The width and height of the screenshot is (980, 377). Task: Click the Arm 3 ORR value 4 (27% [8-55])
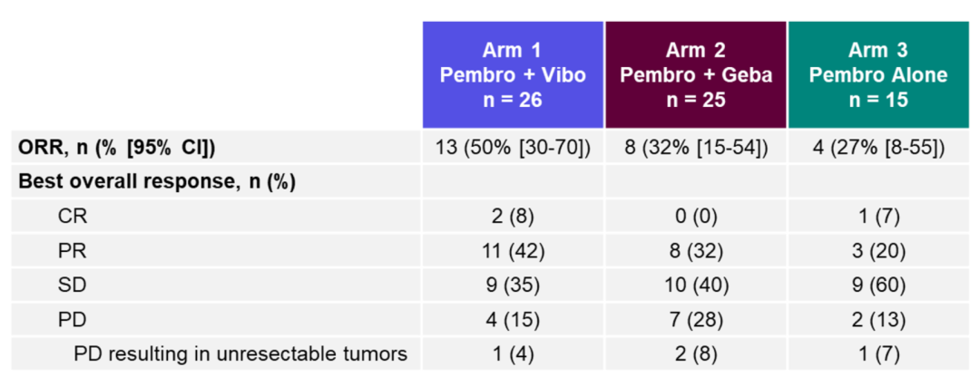(x=877, y=148)
